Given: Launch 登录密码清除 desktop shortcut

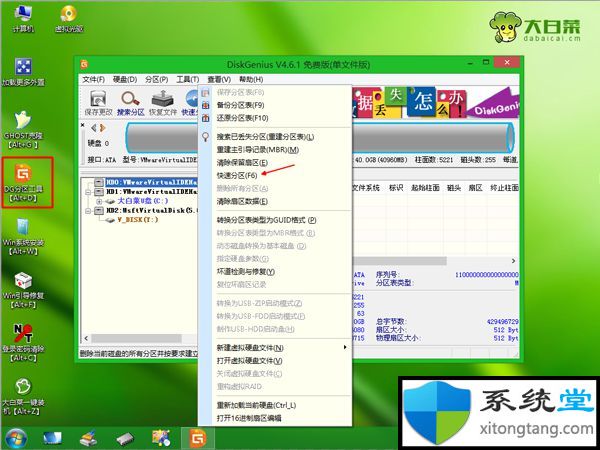Looking at the screenshot, I should (23, 343).
